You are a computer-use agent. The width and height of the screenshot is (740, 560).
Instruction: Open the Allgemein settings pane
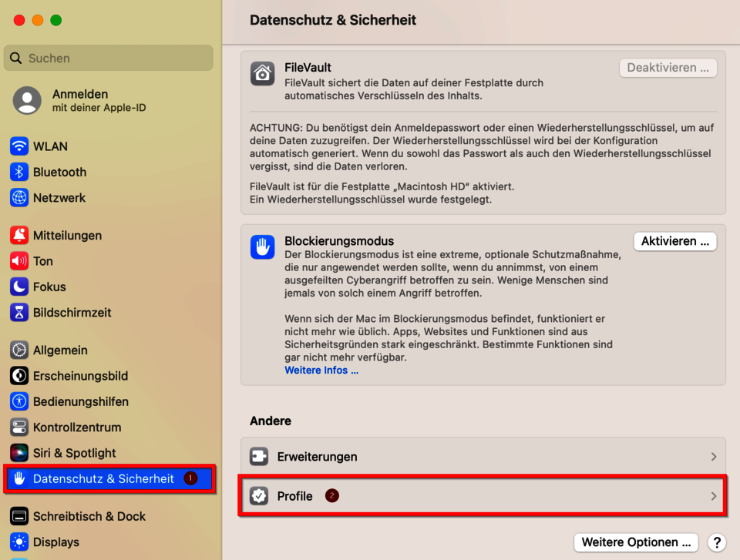coord(60,350)
